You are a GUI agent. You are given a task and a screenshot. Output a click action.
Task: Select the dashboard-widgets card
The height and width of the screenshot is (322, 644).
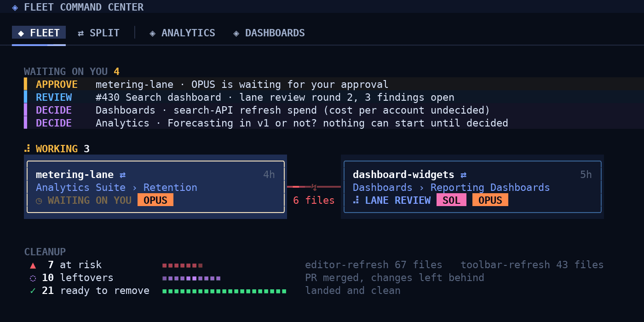click(x=472, y=187)
